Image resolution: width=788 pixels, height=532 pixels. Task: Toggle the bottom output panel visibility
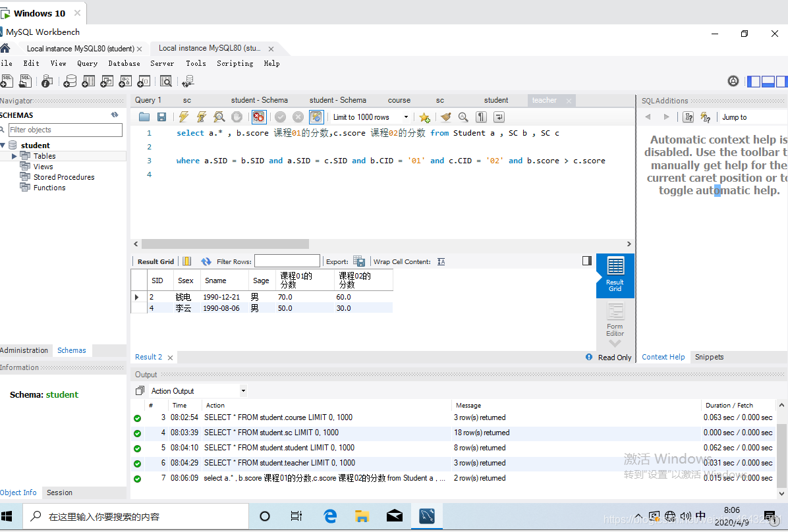768,82
